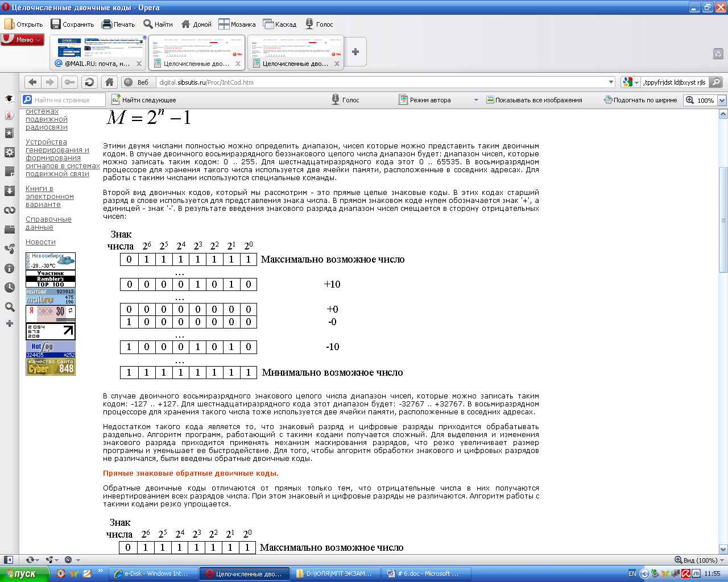
Task: Toggle Показывать все изображения
Action: [x=534, y=99]
